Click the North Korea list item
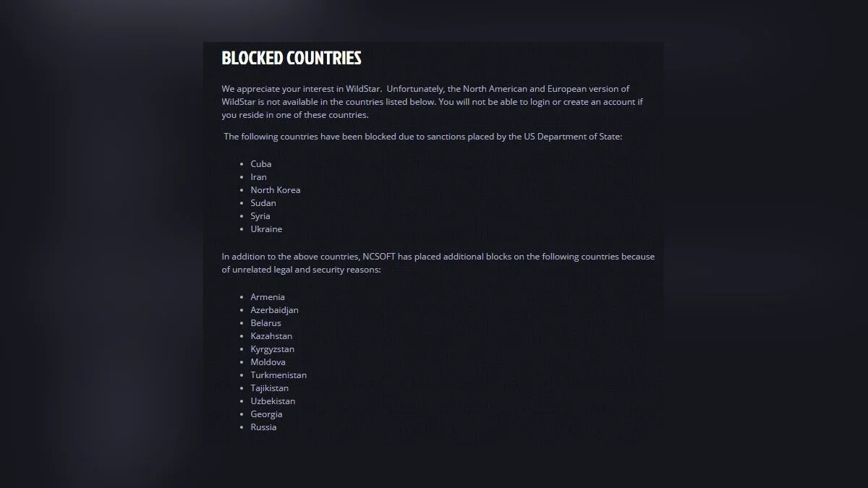This screenshot has width=868, height=488. coord(275,190)
